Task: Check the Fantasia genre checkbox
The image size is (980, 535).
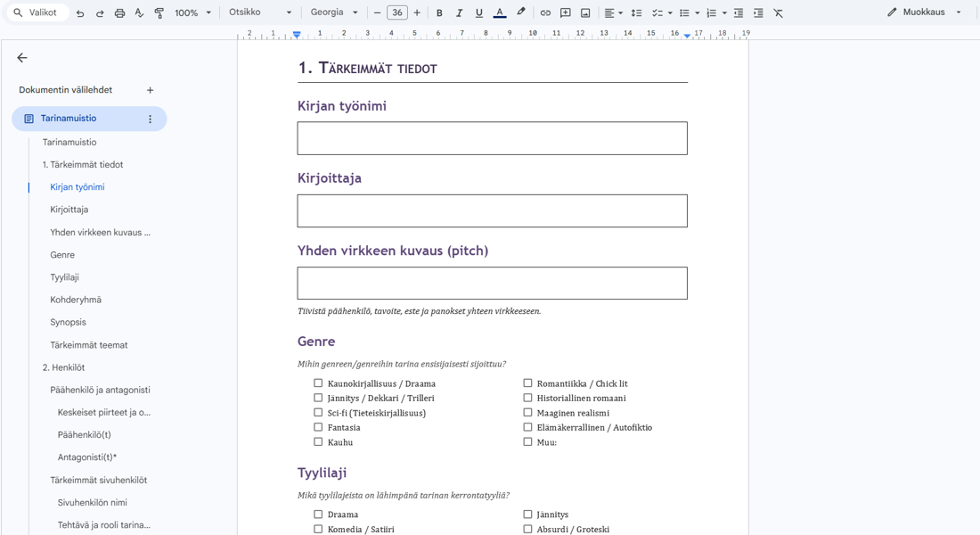Action: click(x=318, y=427)
